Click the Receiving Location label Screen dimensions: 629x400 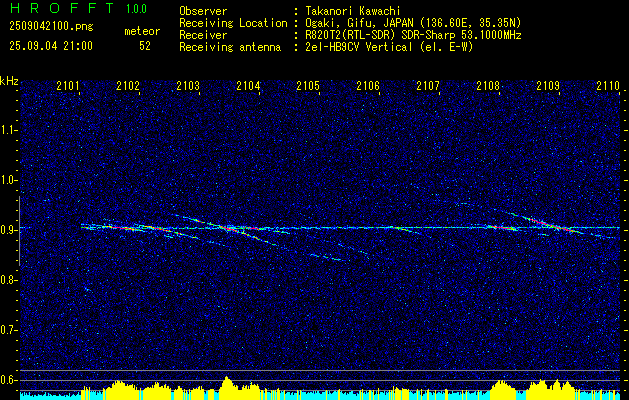pos(233,23)
